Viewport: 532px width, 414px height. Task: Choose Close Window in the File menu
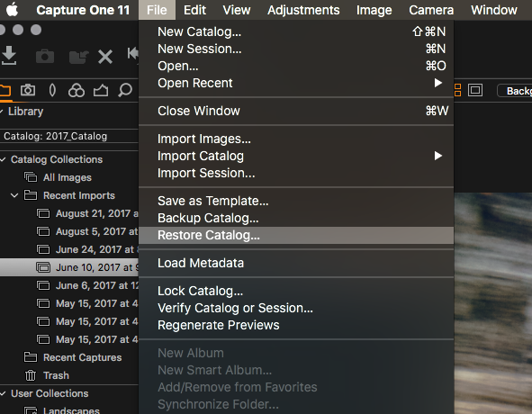coord(296,111)
